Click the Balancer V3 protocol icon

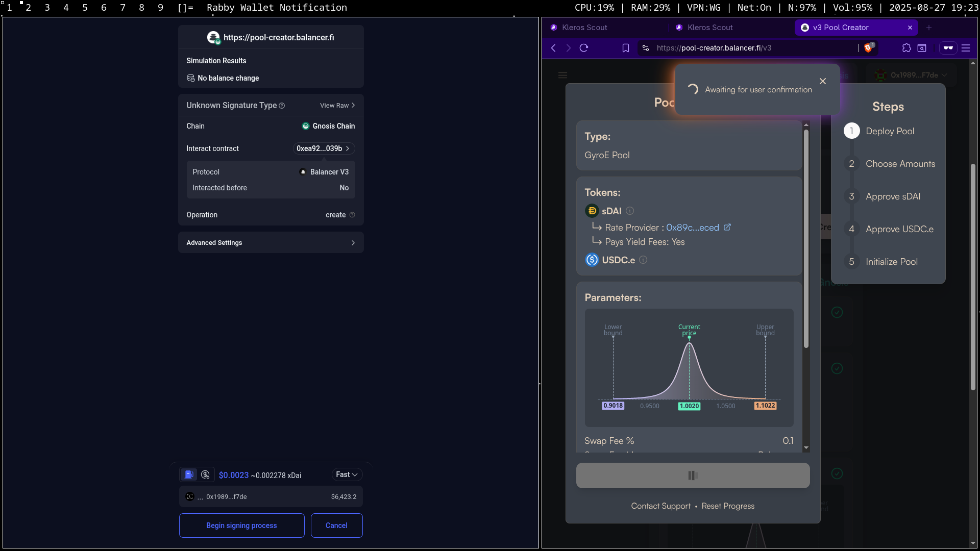pos(303,172)
